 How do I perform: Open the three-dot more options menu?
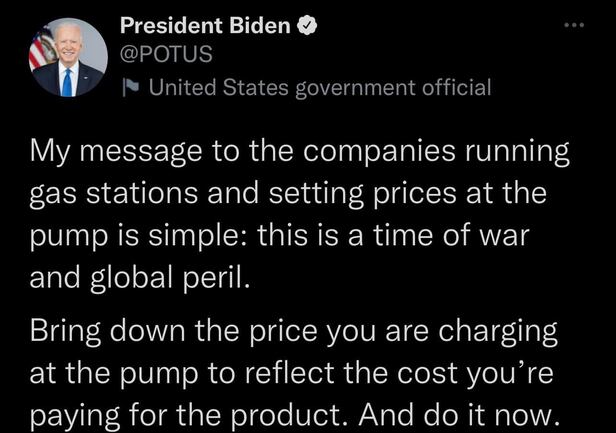click(x=573, y=24)
